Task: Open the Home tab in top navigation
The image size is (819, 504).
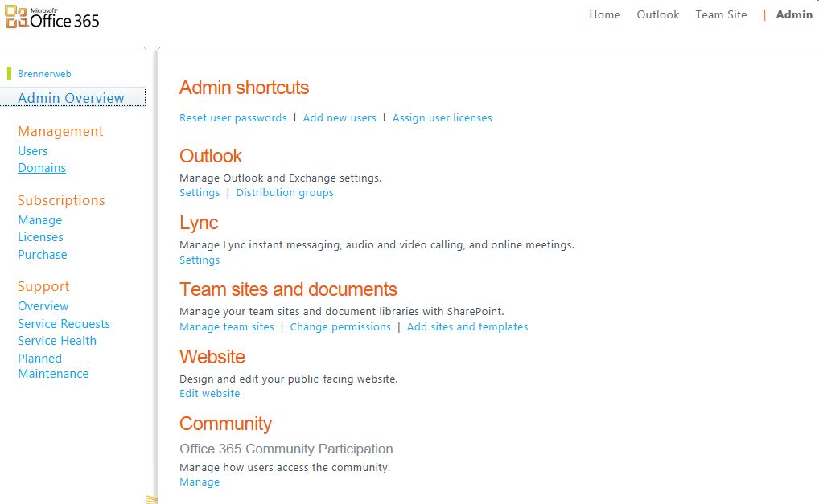Action: [x=604, y=14]
